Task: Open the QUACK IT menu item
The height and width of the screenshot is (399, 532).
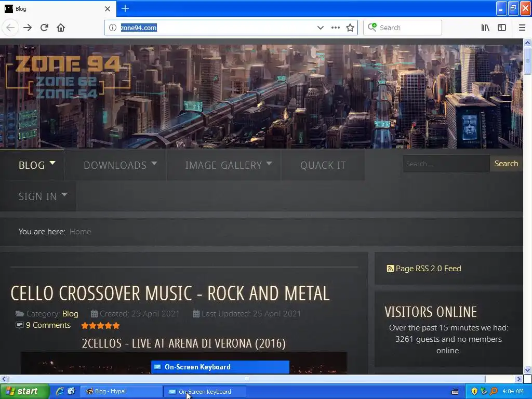Action: coord(323,165)
